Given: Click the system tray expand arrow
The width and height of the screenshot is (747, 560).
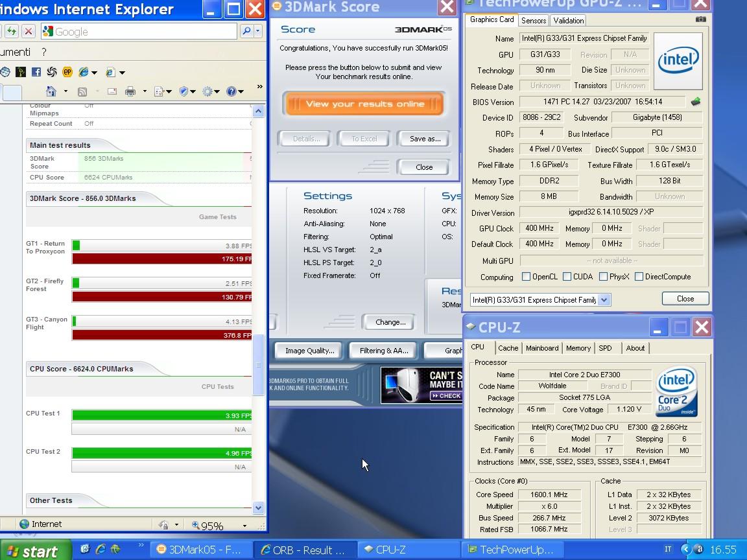Looking at the screenshot, I should coord(685,550).
